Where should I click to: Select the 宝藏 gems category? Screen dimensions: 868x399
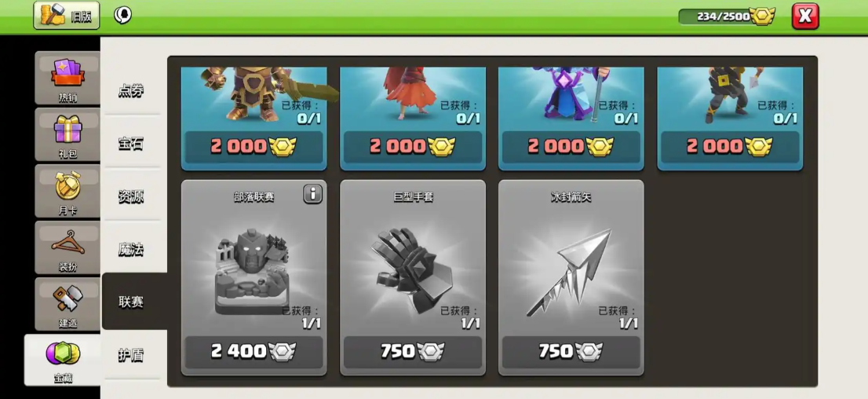tap(63, 360)
